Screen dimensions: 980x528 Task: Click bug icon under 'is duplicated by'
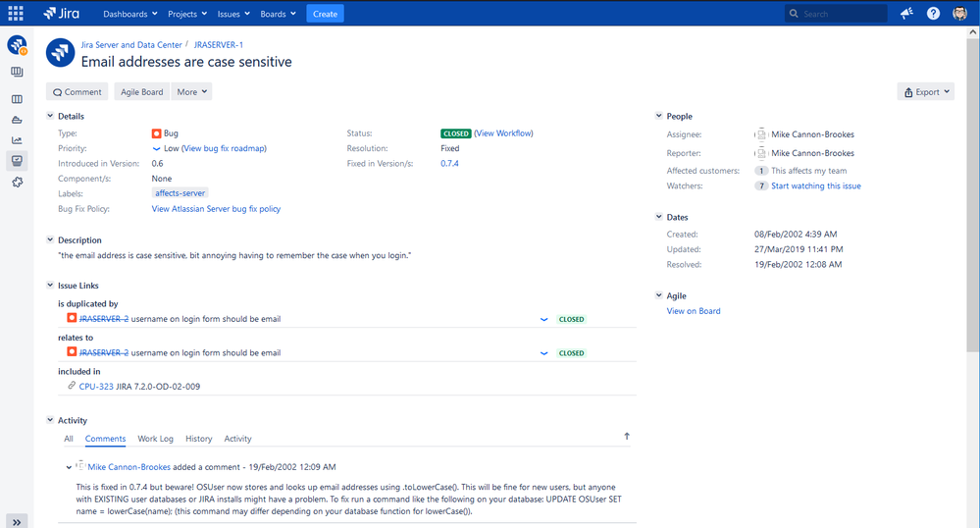72,318
